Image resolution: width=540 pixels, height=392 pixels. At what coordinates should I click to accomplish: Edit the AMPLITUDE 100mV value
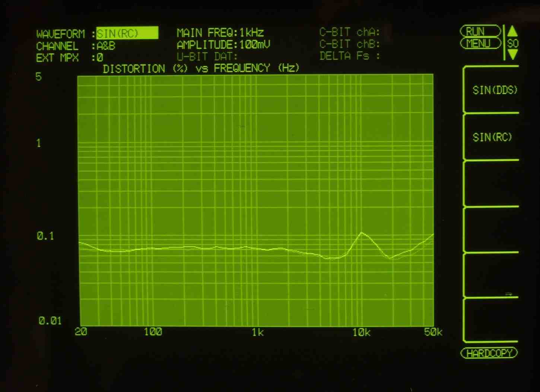click(254, 45)
